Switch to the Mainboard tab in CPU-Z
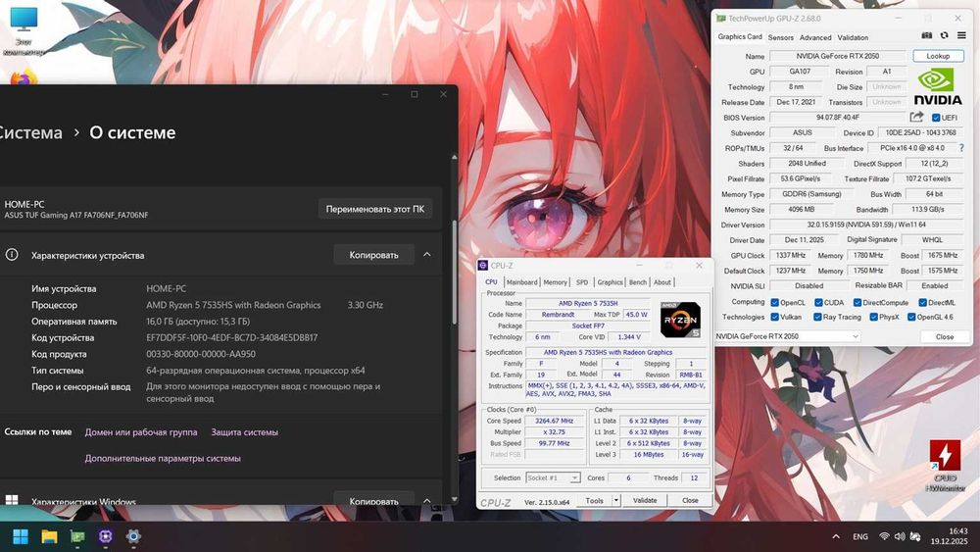The image size is (980, 552). (x=522, y=282)
